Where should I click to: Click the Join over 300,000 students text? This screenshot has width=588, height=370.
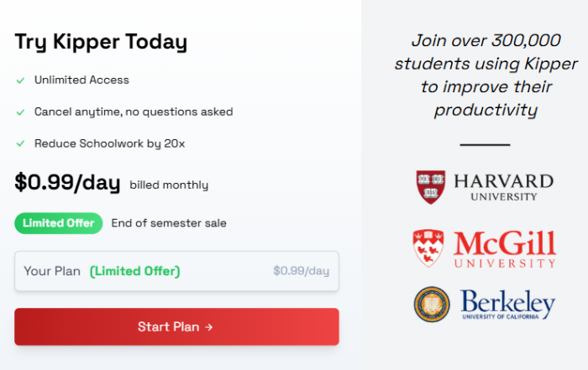tap(486, 76)
